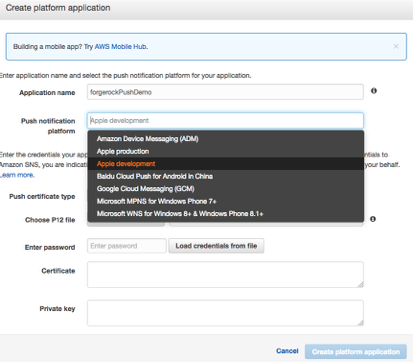Select Amazon Device Messaging (ADM) option

[x=225, y=139]
